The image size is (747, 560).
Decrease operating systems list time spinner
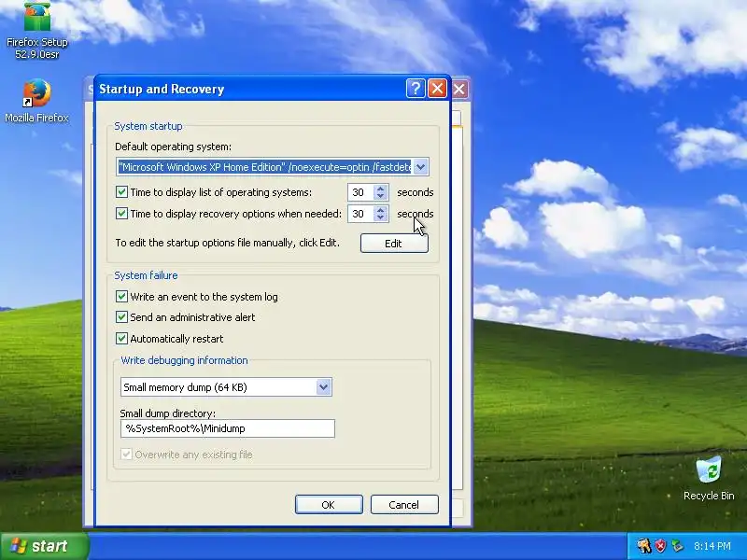click(x=380, y=196)
